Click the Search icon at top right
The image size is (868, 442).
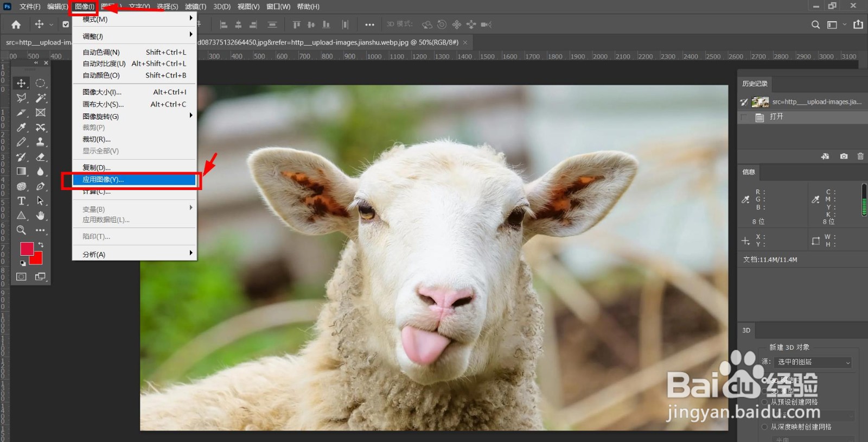tap(815, 24)
